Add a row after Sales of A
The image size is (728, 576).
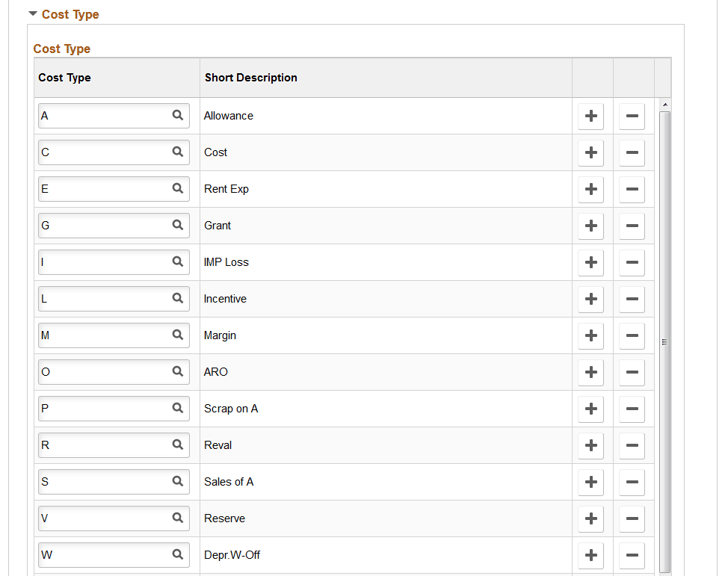coord(590,482)
